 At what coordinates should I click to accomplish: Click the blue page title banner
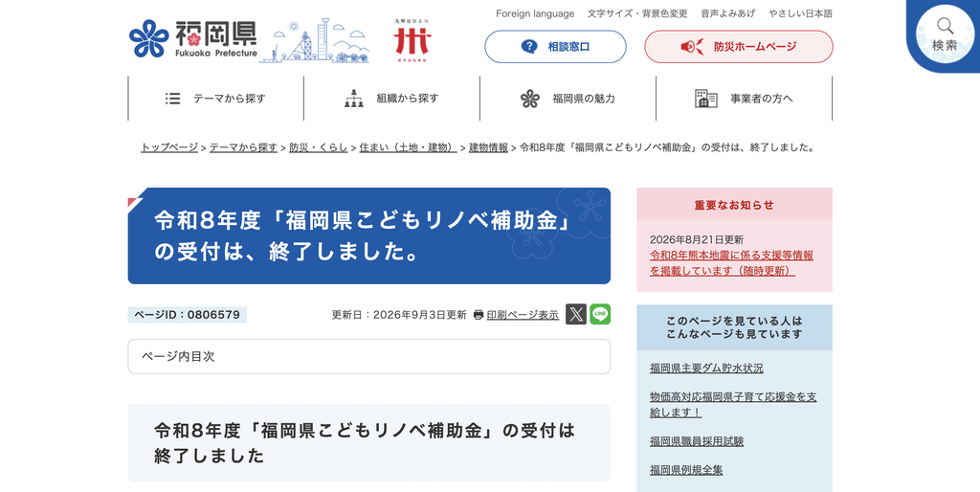click(368, 235)
